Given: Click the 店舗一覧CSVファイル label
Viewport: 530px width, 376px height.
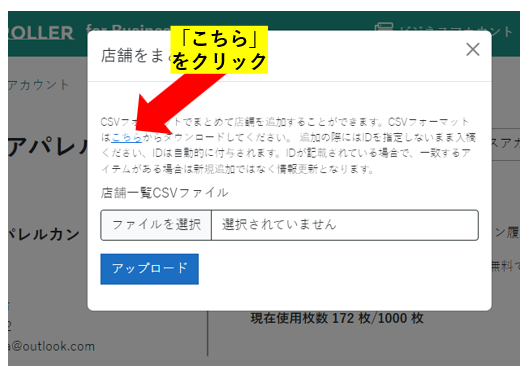Looking at the screenshot, I should (x=164, y=193).
